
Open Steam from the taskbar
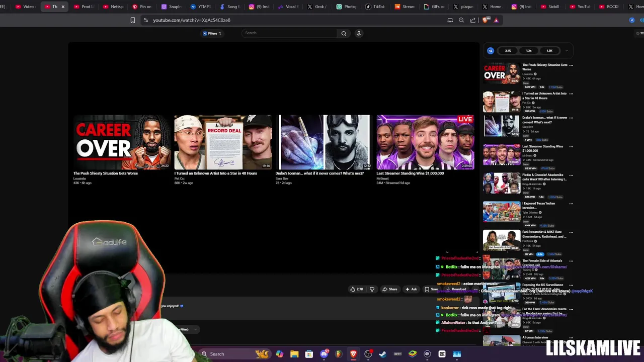383,354
